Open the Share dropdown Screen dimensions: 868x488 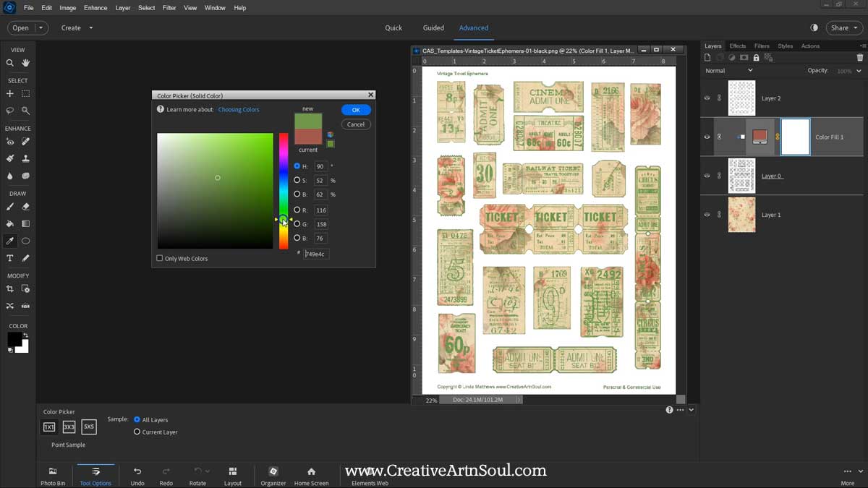(x=844, y=28)
